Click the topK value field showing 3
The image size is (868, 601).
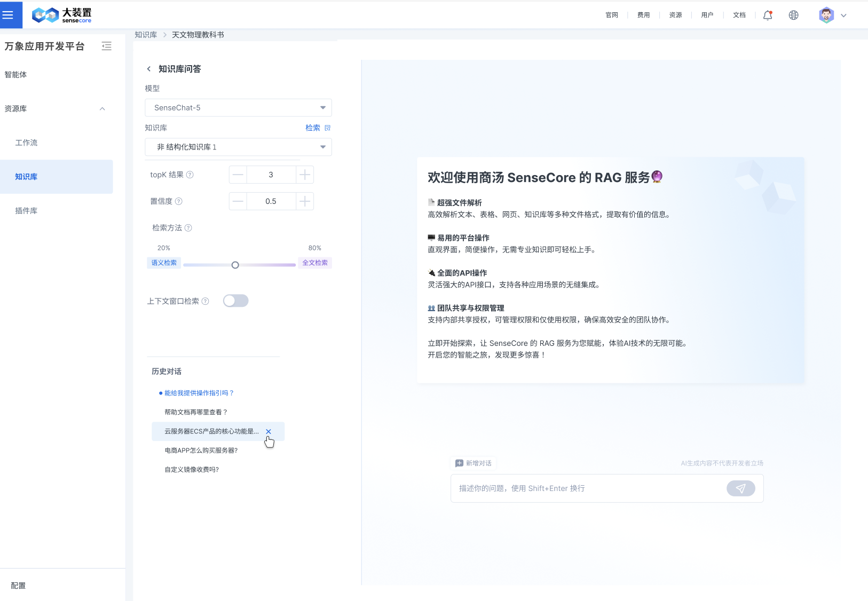coord(271,175)
